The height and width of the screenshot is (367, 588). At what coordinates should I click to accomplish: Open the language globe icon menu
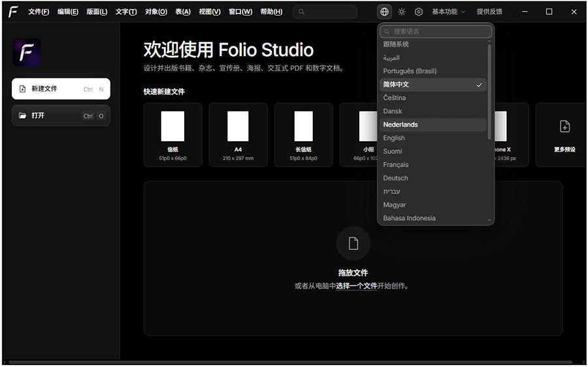tap(384, 12)
